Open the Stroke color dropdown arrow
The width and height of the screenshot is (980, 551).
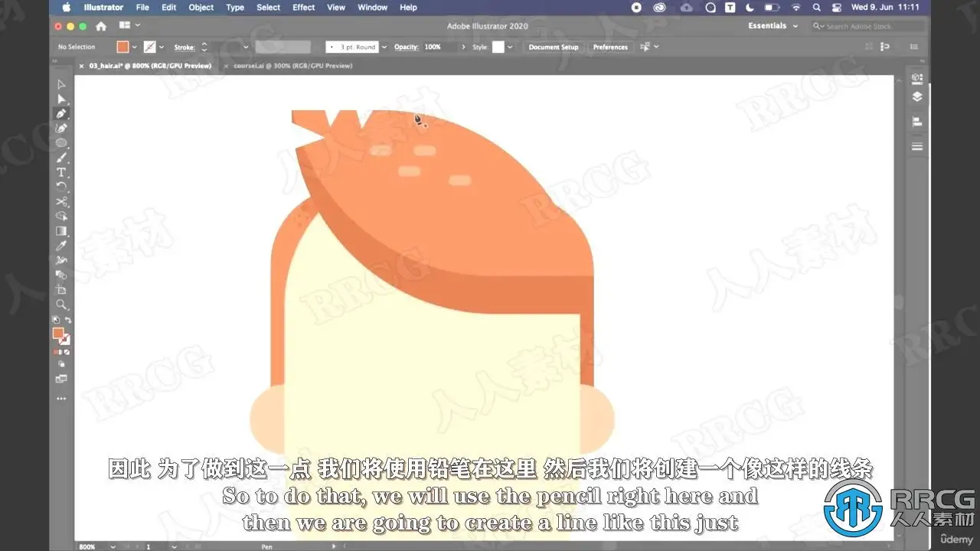(162, 47)
